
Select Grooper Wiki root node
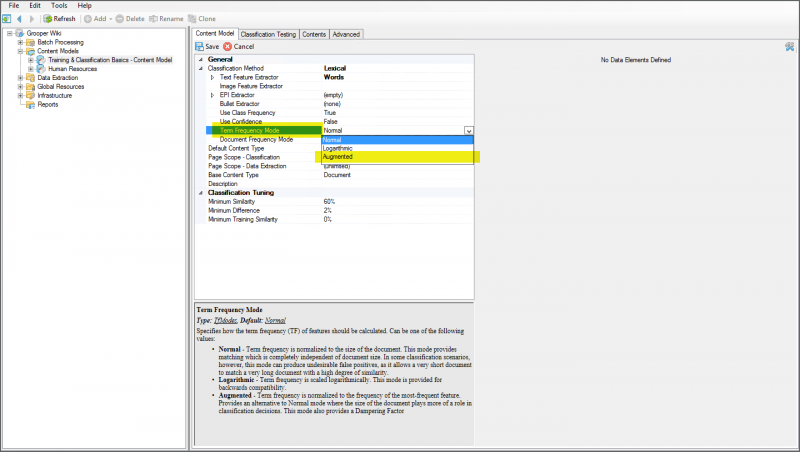[x=44, y=34]
